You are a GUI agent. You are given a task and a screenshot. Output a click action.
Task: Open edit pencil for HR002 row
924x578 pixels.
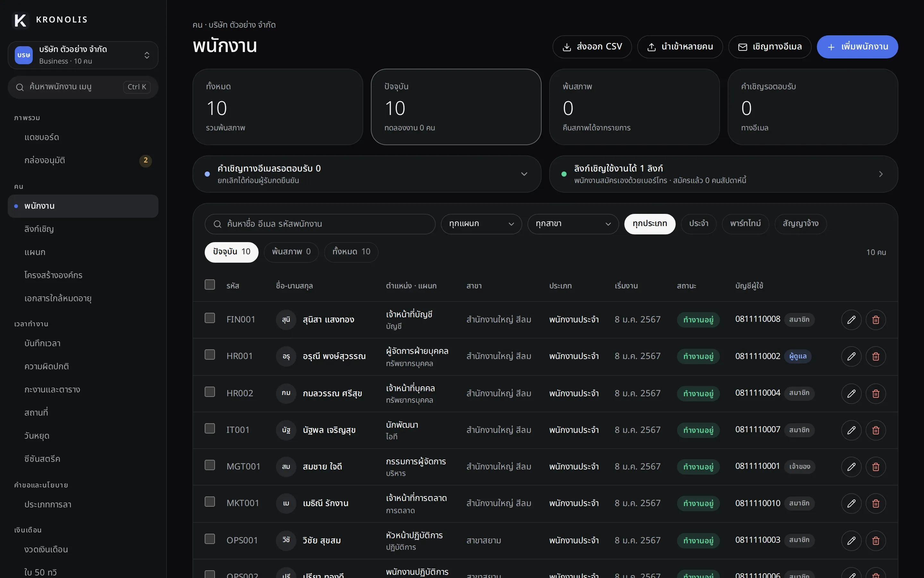(851, 393)
